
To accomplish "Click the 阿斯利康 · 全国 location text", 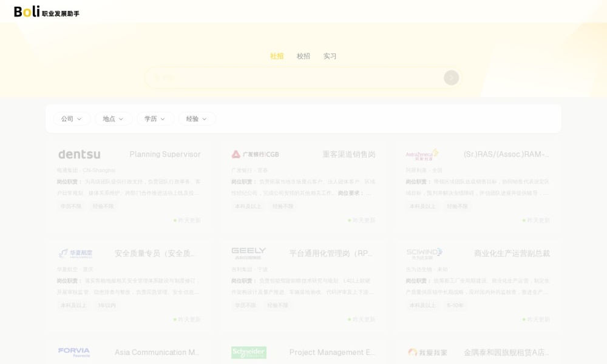I will (424, 170).
